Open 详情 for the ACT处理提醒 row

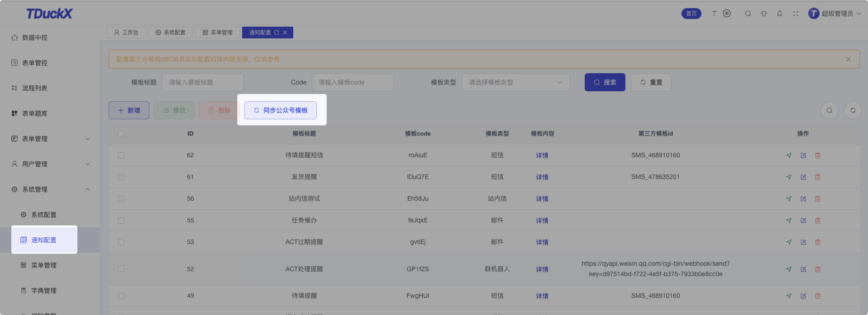tap(542, 269)
